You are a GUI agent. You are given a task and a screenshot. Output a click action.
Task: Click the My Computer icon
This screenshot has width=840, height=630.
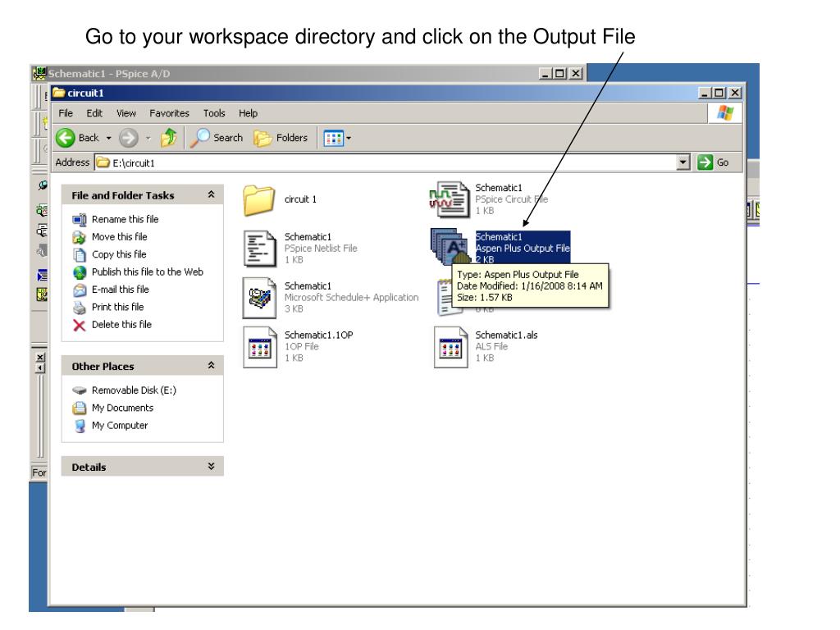pyautogui.click(x=80, y=426)
